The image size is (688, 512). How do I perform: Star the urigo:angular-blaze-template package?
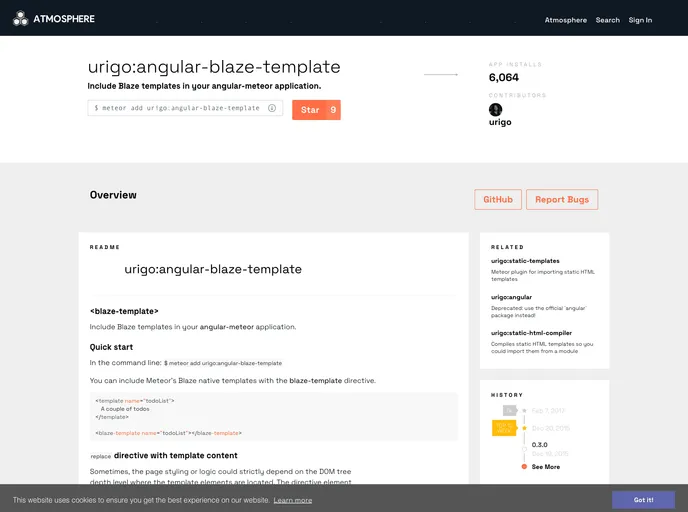(x=316, y=110)
